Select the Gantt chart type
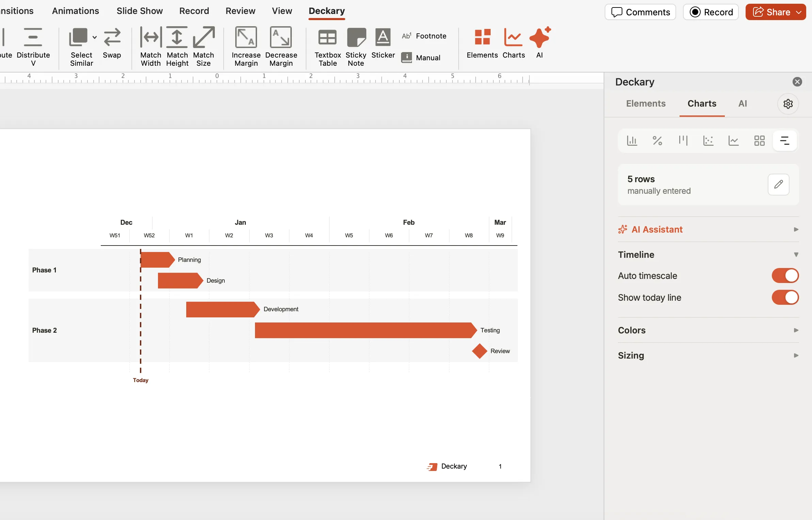Viewport: 812px width, 520px height. tap(785, 140)
